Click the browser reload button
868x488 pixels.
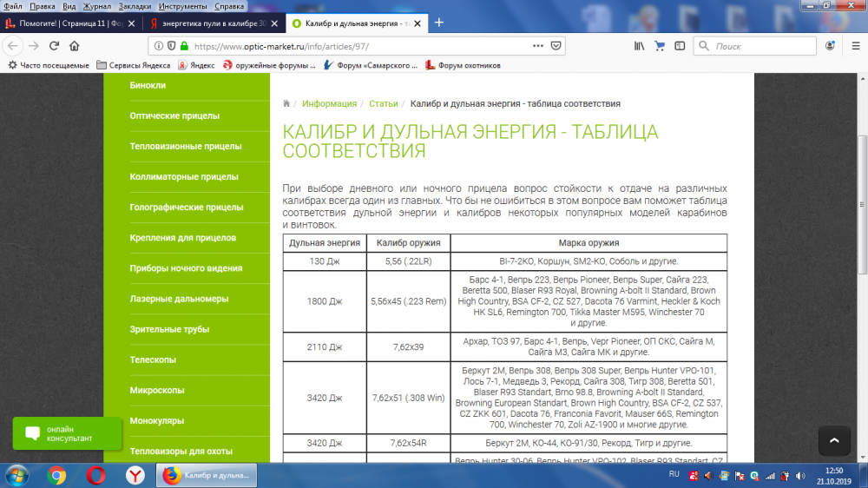click(x=54, y=46)
